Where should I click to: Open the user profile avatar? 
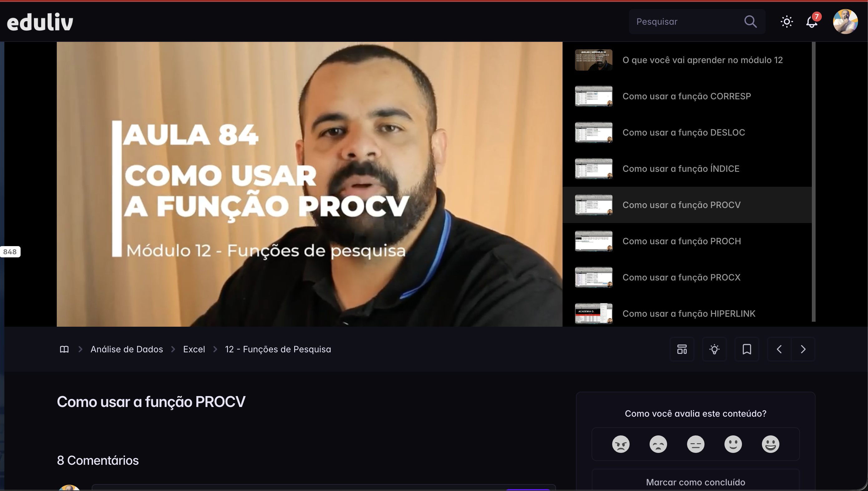tap(846, 22)
